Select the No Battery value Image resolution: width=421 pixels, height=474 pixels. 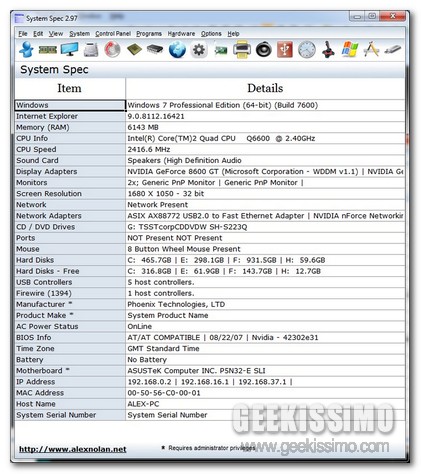(x=265, y=360)
